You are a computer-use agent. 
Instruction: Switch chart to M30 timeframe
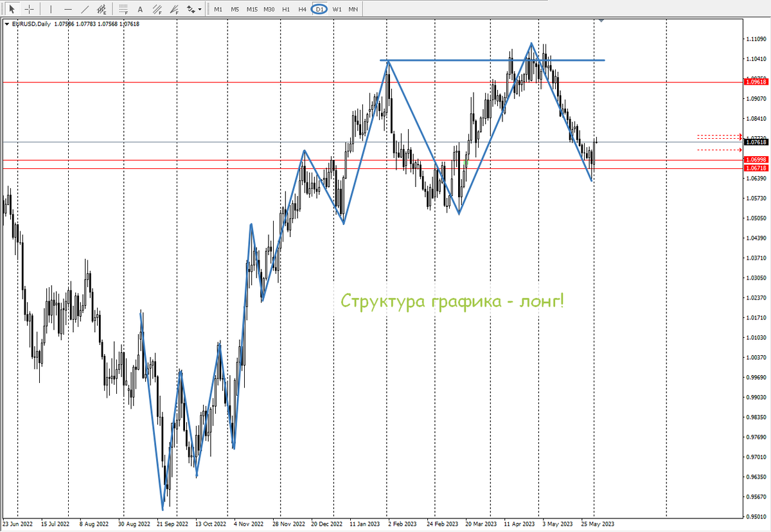click(x=269, y=9)
